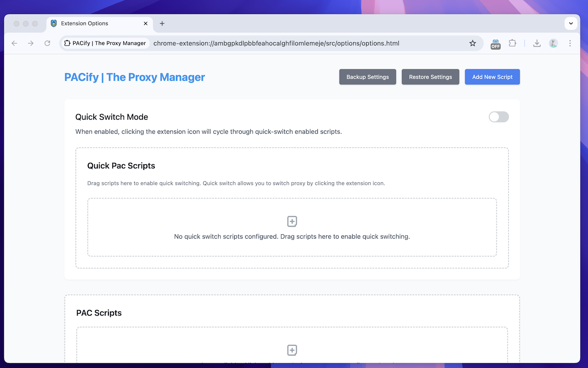Click the PACify shield favicon on tab
The width and height of the screenshot is (588, 368).
(x=54, y=23)
